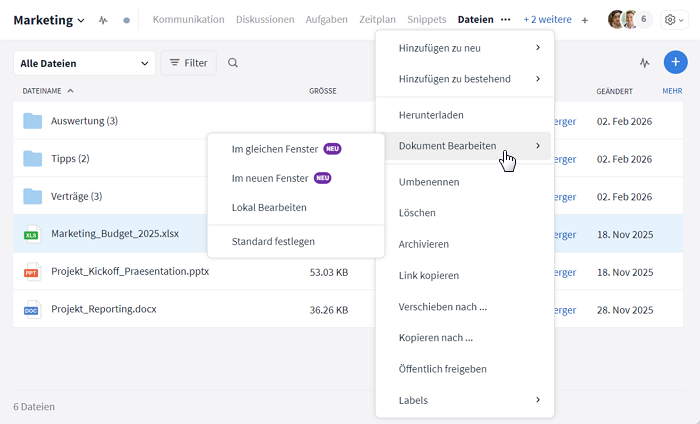Click the blue plus add button
This screenshot has height=424, width=700.
click(x=676, y=62)
